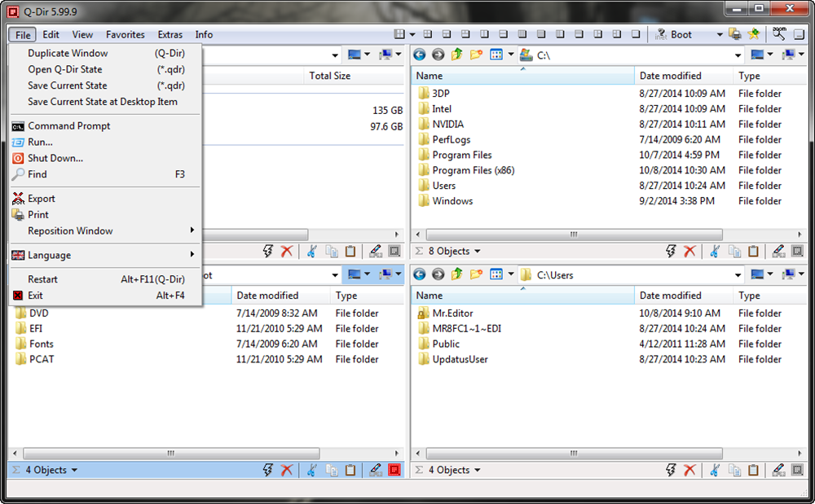Click the red X delete icon in the C:\Users pane status bar
815x504 pixels.
[x=689, y=471]
